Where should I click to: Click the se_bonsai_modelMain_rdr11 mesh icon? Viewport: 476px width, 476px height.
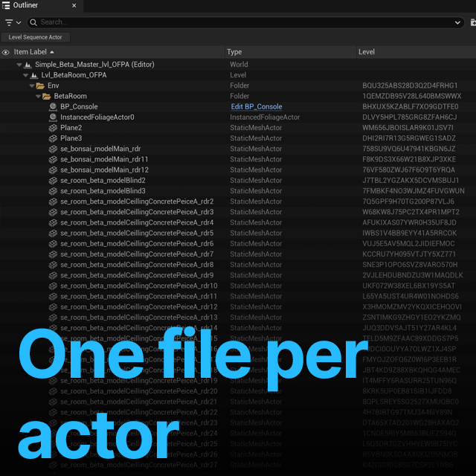click(x=53, y=159)
